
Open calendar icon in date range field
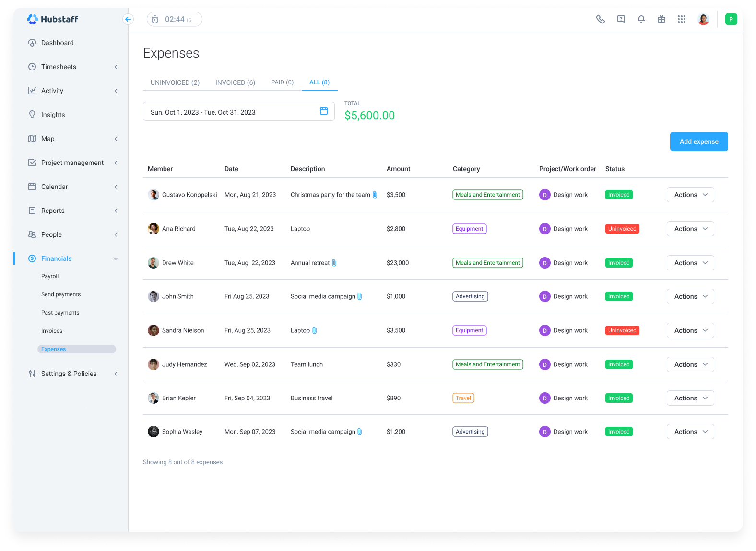(324, 111)
